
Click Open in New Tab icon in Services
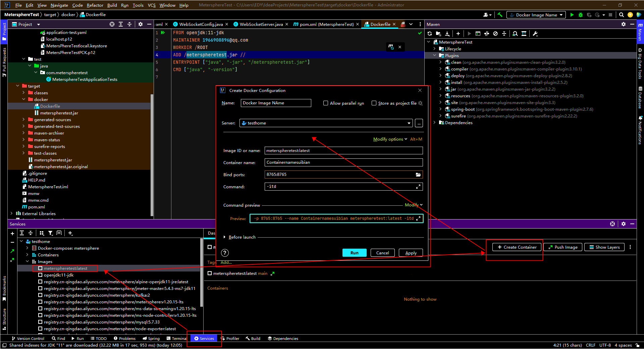[x=59, y=233]
